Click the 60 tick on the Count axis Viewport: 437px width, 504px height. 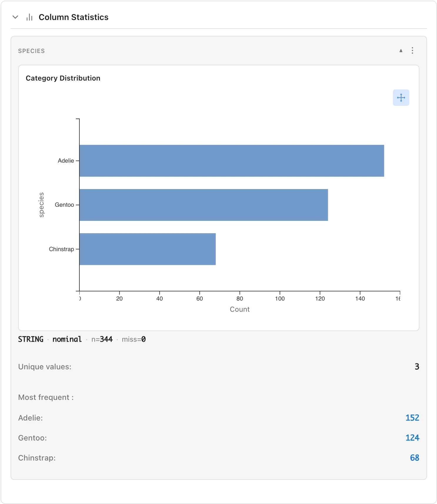click(200, 298)
